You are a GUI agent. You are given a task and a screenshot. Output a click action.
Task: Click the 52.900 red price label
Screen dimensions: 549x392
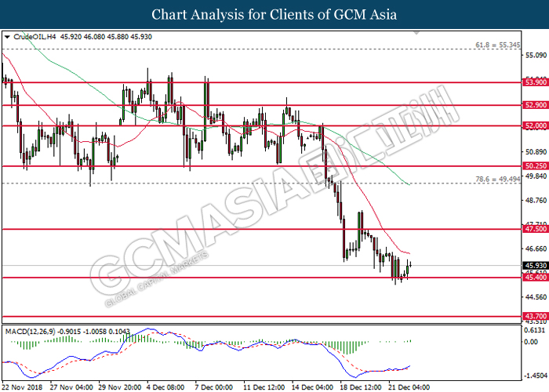[536, 104]
